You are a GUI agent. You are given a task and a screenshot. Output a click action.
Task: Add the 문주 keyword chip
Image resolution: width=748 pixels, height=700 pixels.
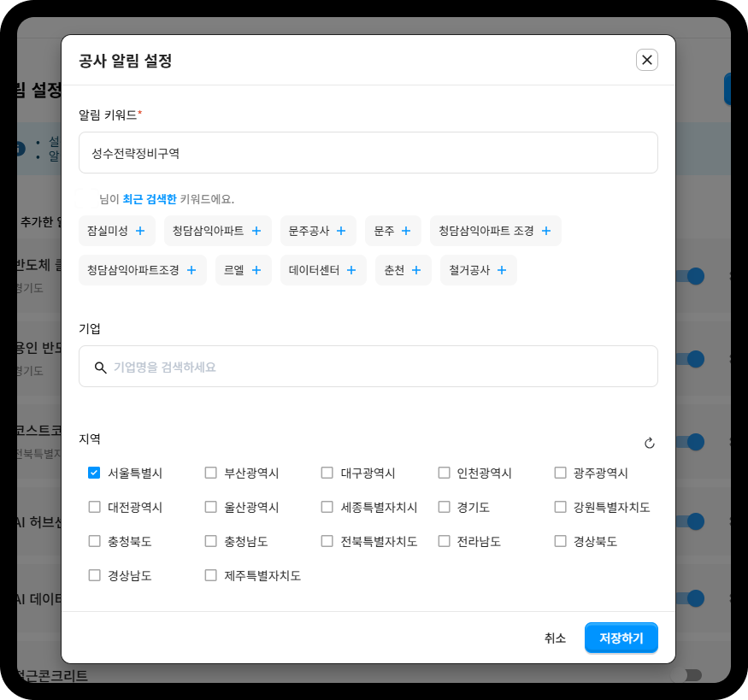tap(393, 231)
